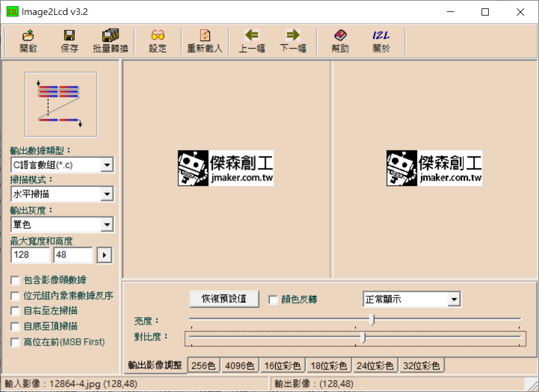
Task: Click the 對比度 contrast slider handle
Action: pos(363,338)
